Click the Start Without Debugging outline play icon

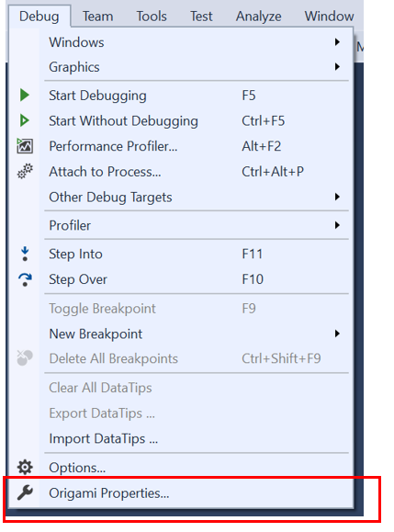click(25, 120)
